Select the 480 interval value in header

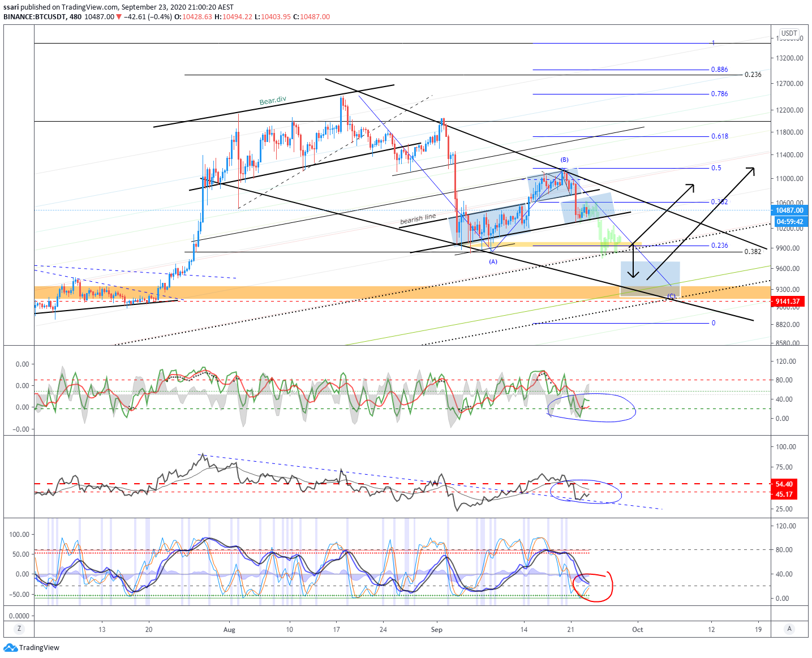coord(75,17)
